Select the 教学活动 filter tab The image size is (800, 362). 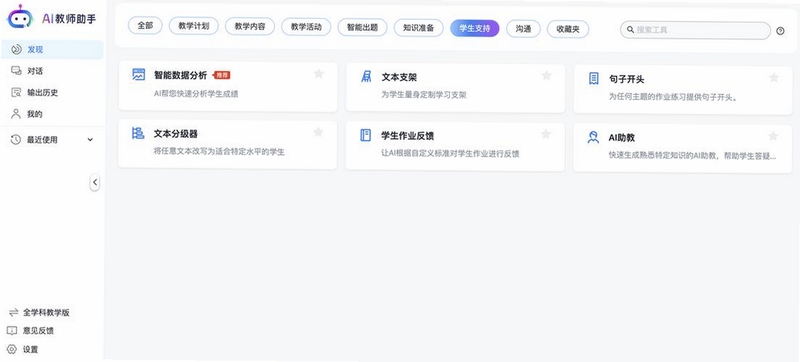pos(306,27)
